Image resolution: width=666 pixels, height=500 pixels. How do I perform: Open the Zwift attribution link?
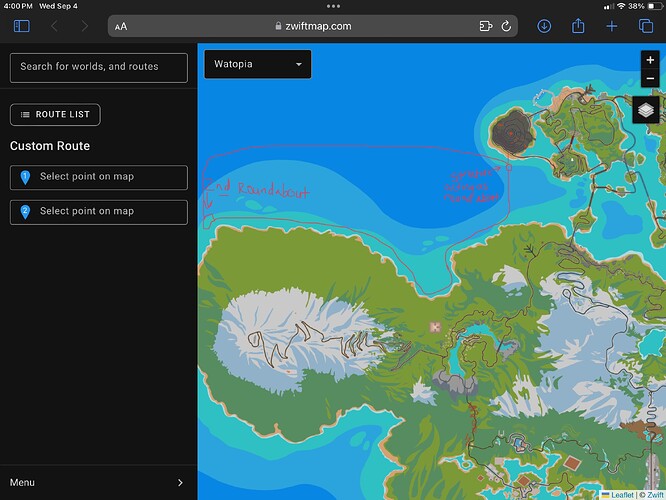(655, 495)
